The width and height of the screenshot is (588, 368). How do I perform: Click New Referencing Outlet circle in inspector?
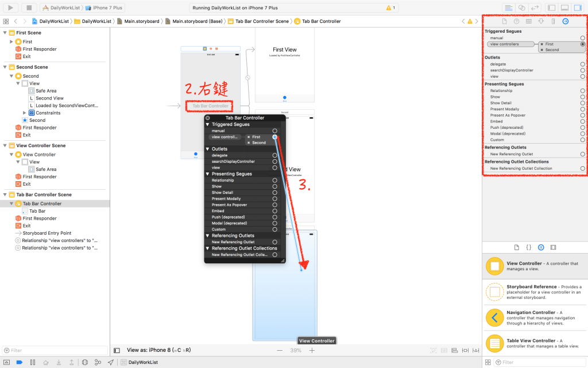[x=582, y=154]
